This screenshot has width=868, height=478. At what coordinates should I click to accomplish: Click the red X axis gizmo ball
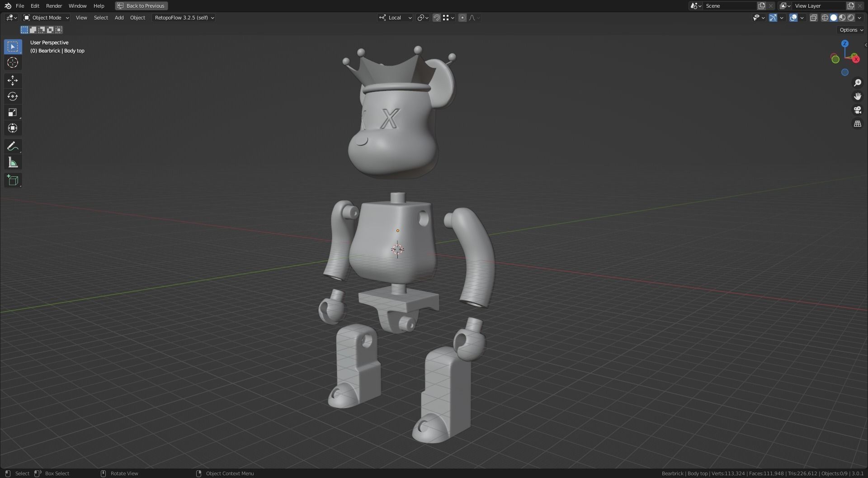(x=855, y=59)
